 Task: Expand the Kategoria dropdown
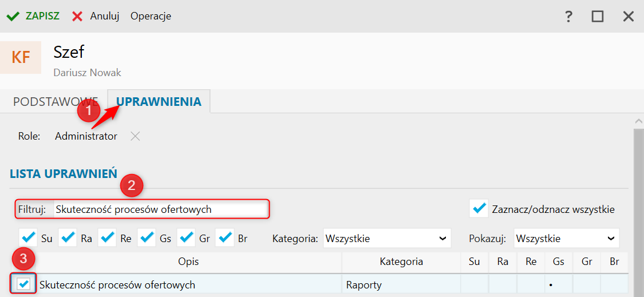coord(387,238)
